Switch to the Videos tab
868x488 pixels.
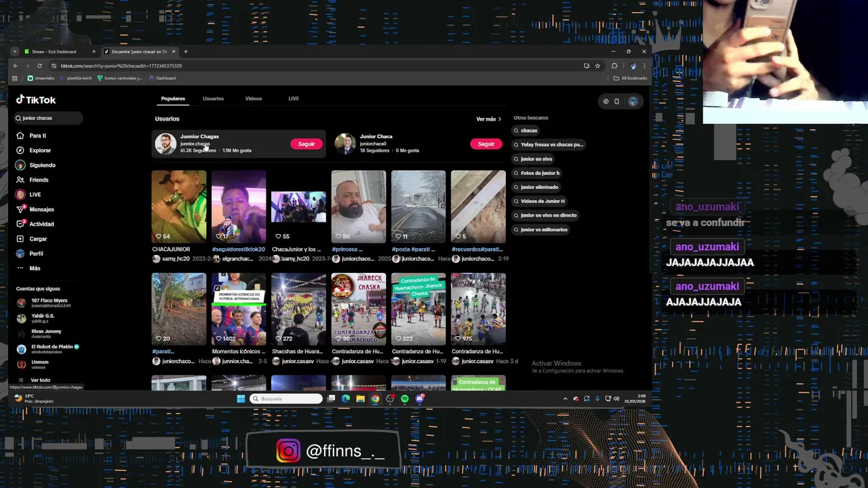(254, 99)
